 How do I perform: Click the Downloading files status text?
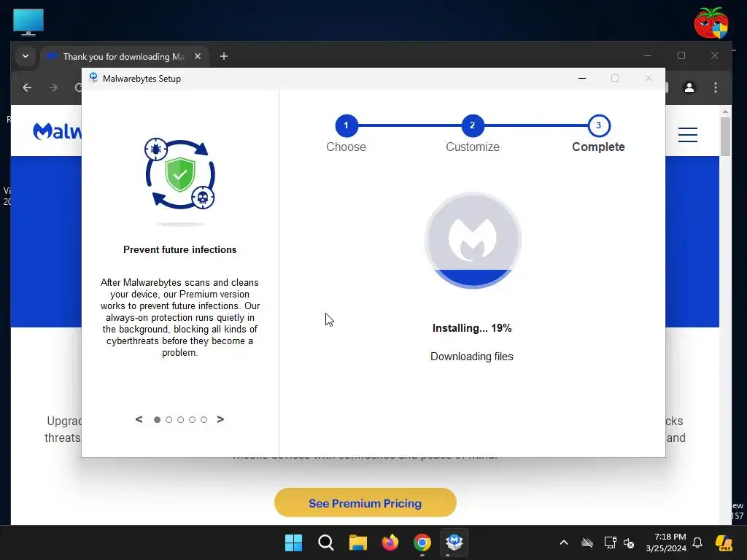(x=472, y=357)
